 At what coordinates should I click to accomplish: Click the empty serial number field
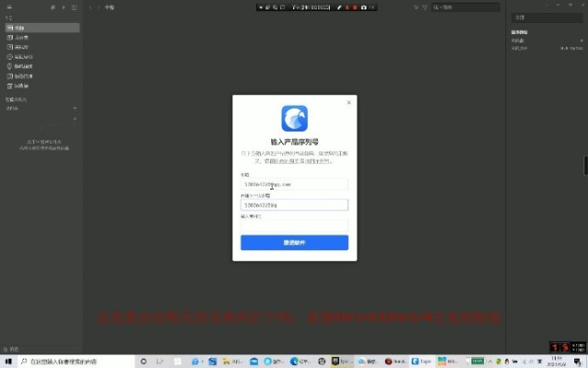[x=294, y=225]
